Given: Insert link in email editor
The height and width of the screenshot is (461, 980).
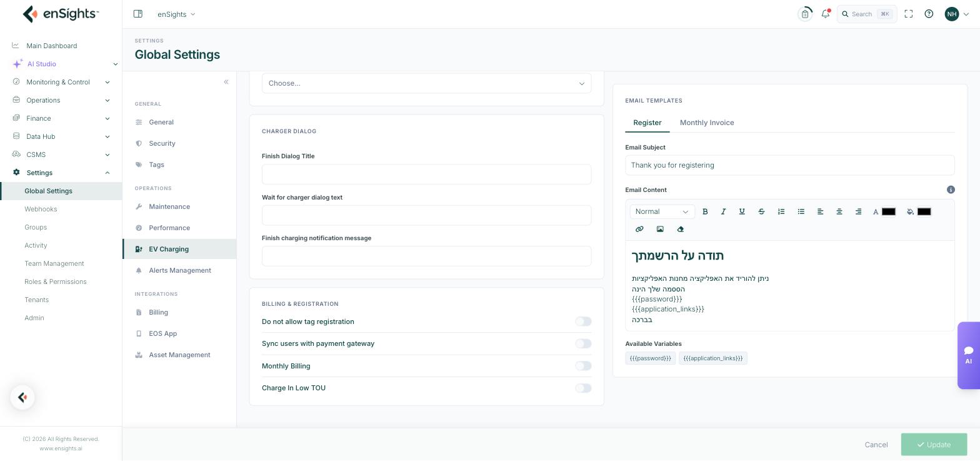Looking at the screenshot, I should (639, 229).
